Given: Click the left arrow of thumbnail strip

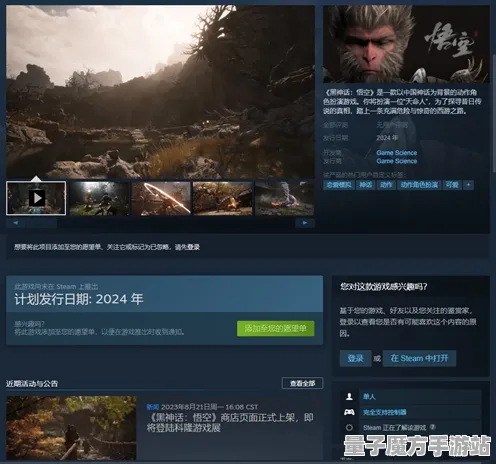Looking at the screenshot, I should [x=16, y=223].
